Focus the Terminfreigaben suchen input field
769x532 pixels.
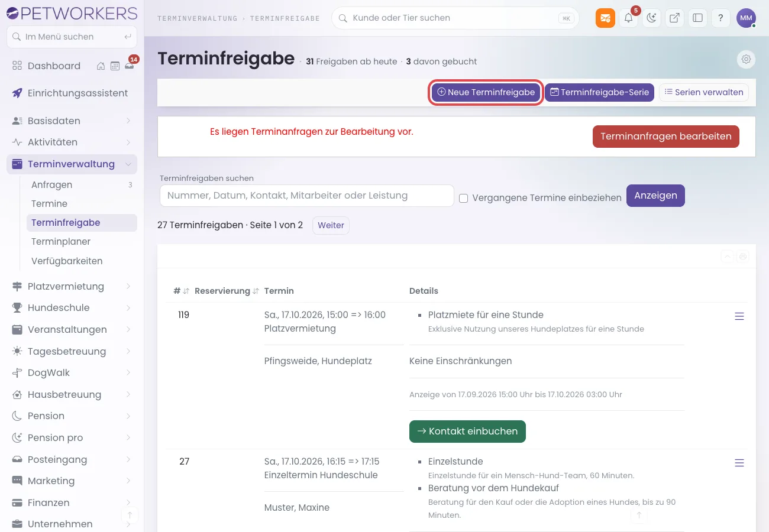click(x=306, y=196)
